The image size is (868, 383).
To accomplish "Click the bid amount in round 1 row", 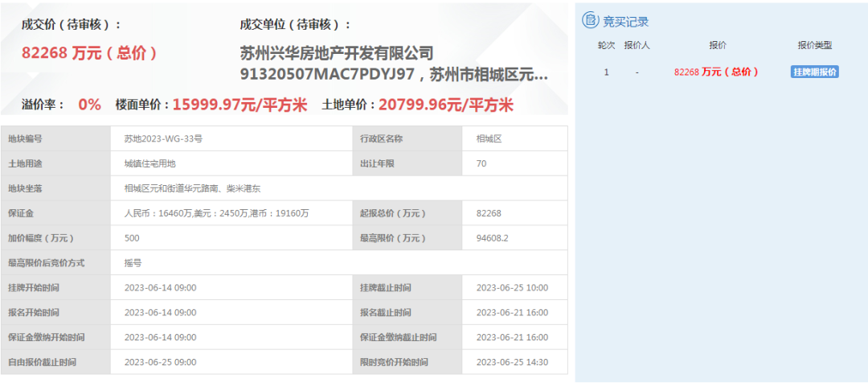I will [x=716, y=72].
